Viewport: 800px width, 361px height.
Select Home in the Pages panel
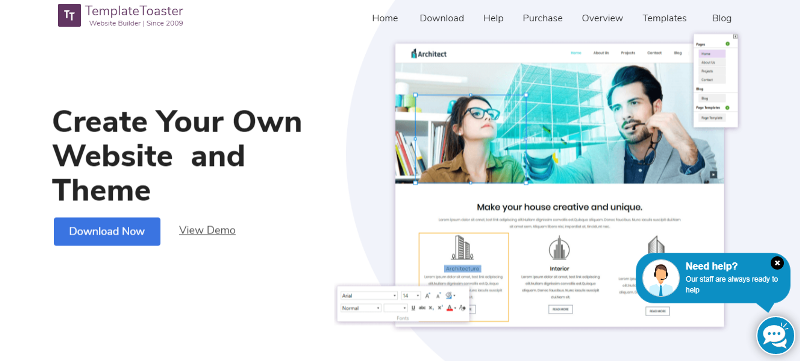712,54
